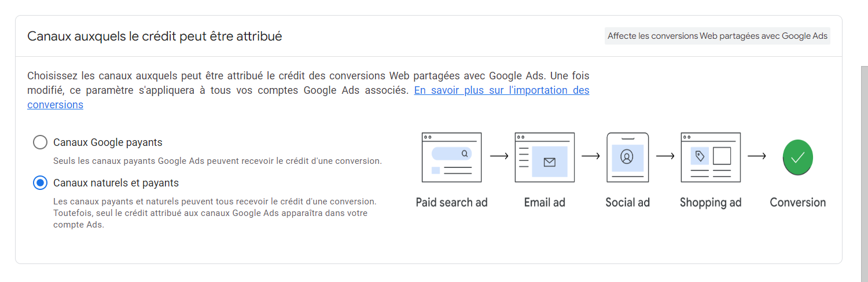Select the Canaux Google payants radio button
The width and height of the screenshot is (868, 282).
[x=40, y=142]
